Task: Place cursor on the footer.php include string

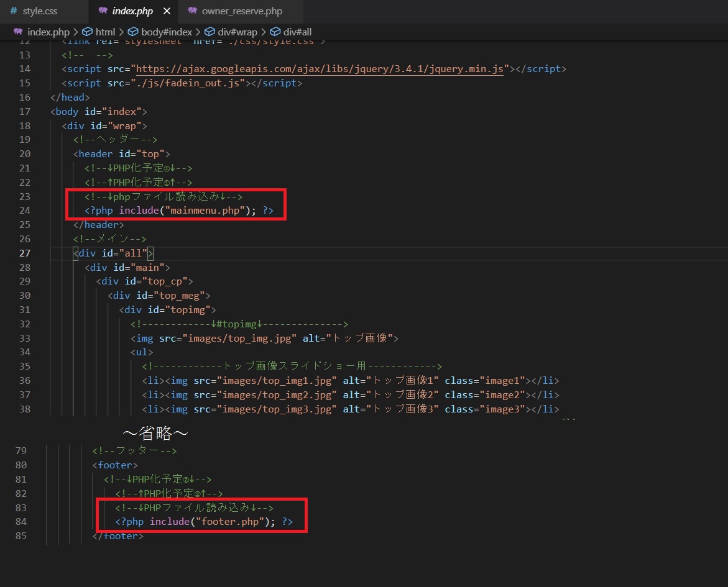Action: pyautogui.click(x=229, y=522)
